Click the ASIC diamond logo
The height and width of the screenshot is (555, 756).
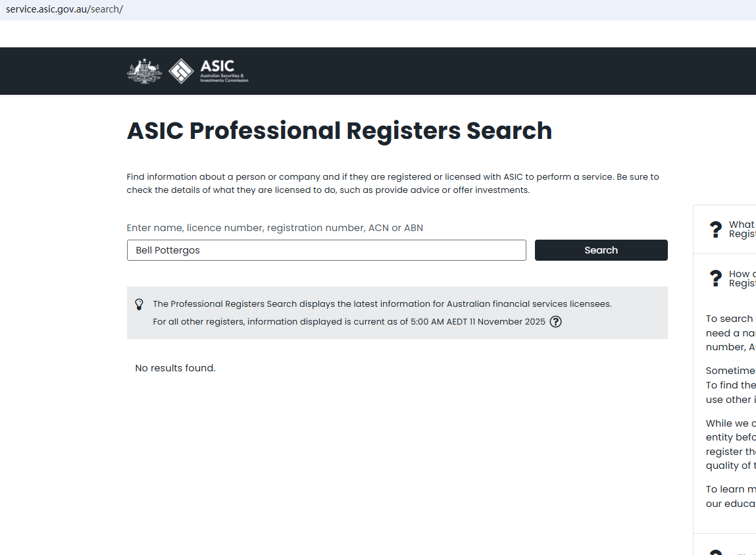pos(181,71)
